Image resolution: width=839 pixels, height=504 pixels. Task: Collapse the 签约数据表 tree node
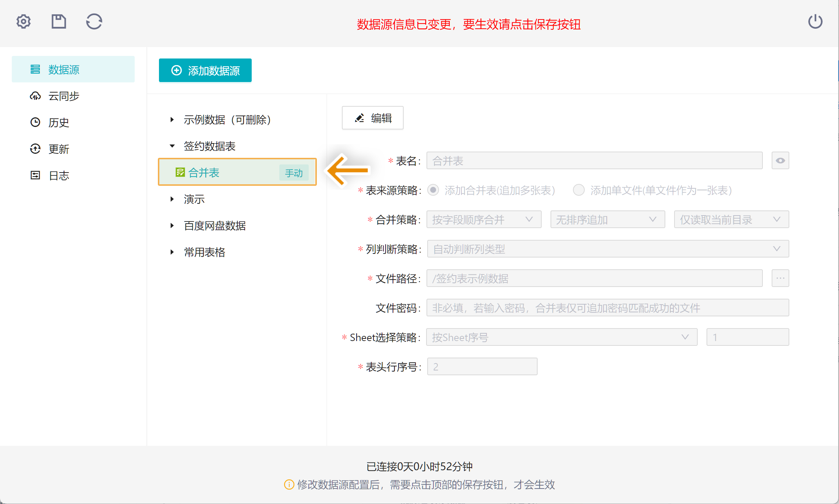[172, 146]
